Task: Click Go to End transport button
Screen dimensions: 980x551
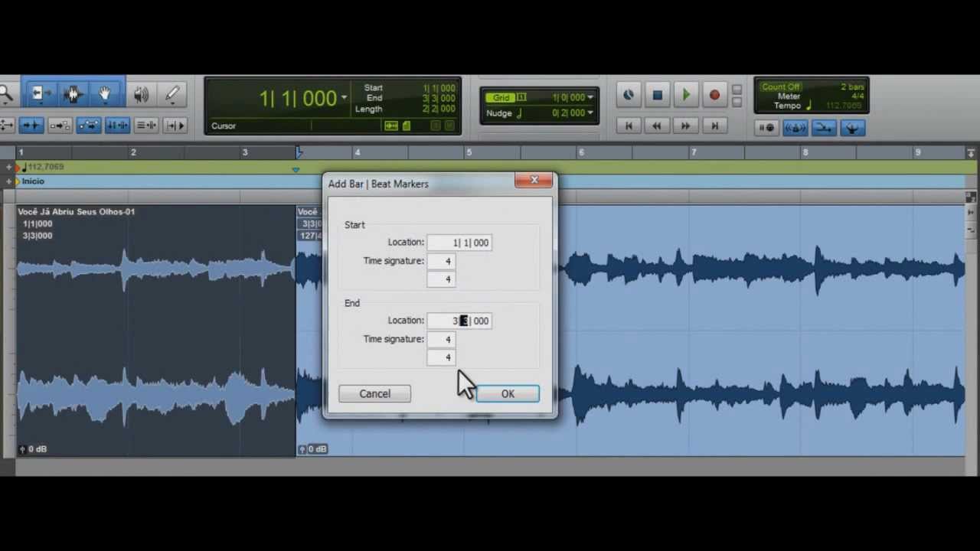Action: (714, 126)
